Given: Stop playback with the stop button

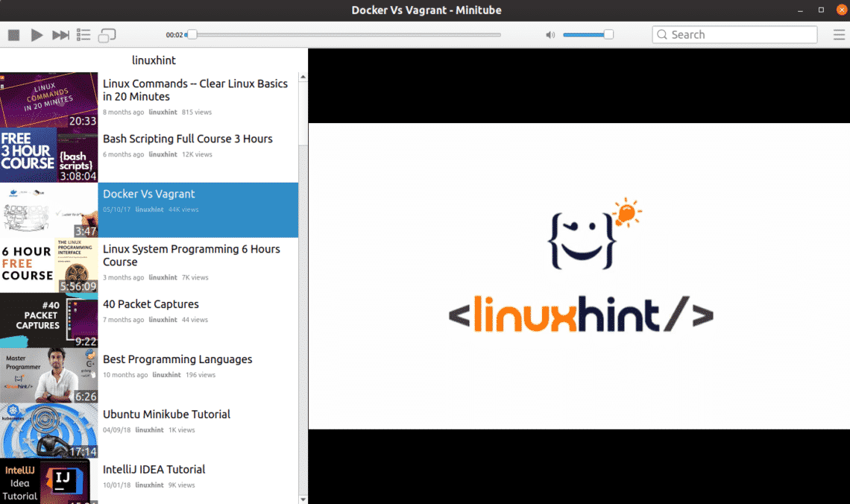Looking at the screenshot, I should click(13, 35).
